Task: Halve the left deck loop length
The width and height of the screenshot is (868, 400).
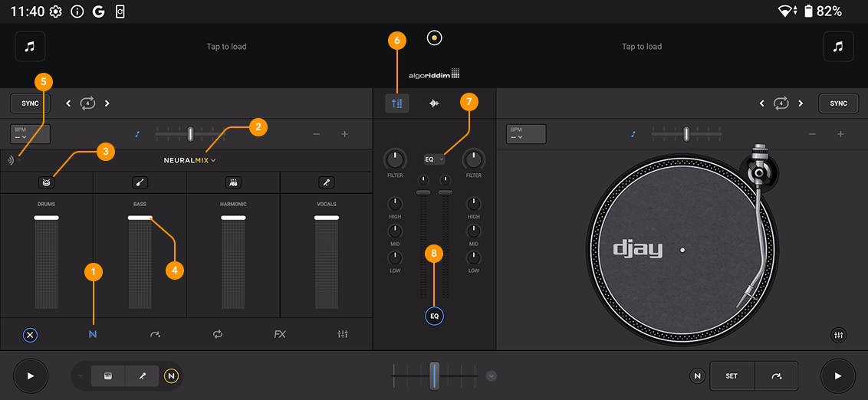Action: [x=68, y=103]
